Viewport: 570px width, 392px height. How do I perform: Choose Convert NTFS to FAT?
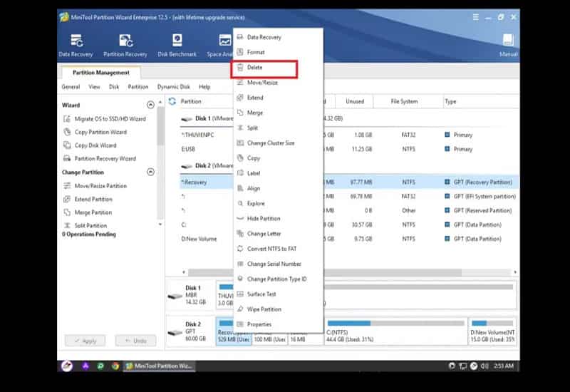tap(278, 249)
